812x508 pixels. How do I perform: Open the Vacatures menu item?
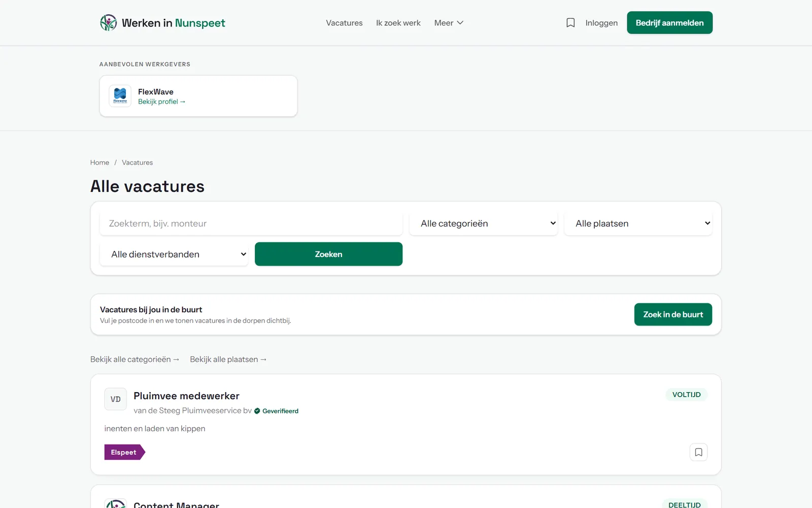tap(344, 23)
